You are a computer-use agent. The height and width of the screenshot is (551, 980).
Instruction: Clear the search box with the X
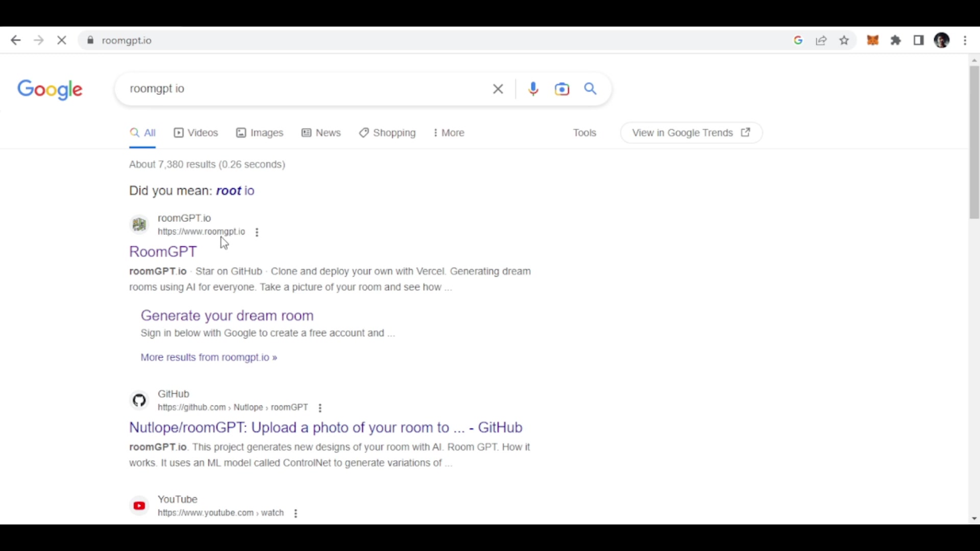tap(498, 89)
